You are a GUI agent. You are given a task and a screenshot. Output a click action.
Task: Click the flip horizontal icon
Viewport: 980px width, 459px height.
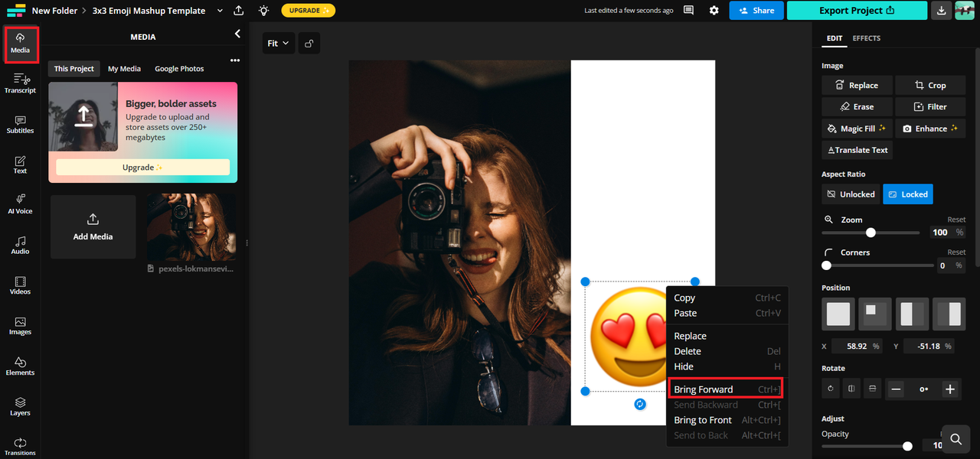point(851,389)
